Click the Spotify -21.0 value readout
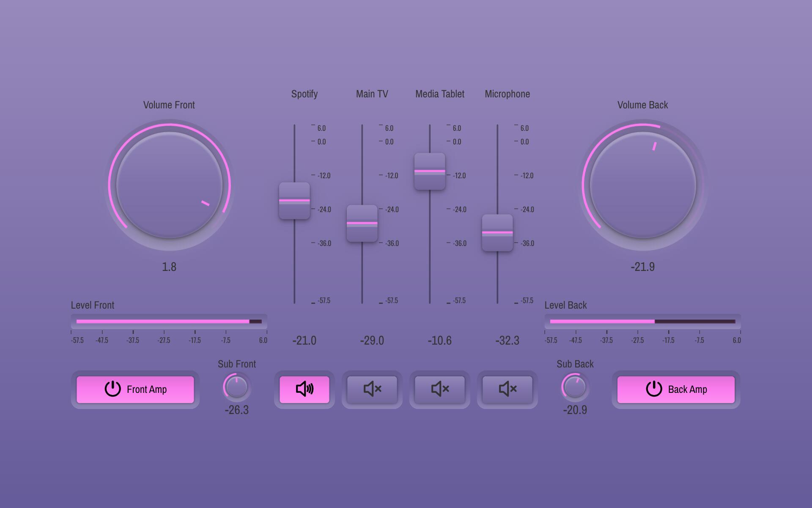The height and width of the screenshot is (508, 812). (304, 340)
